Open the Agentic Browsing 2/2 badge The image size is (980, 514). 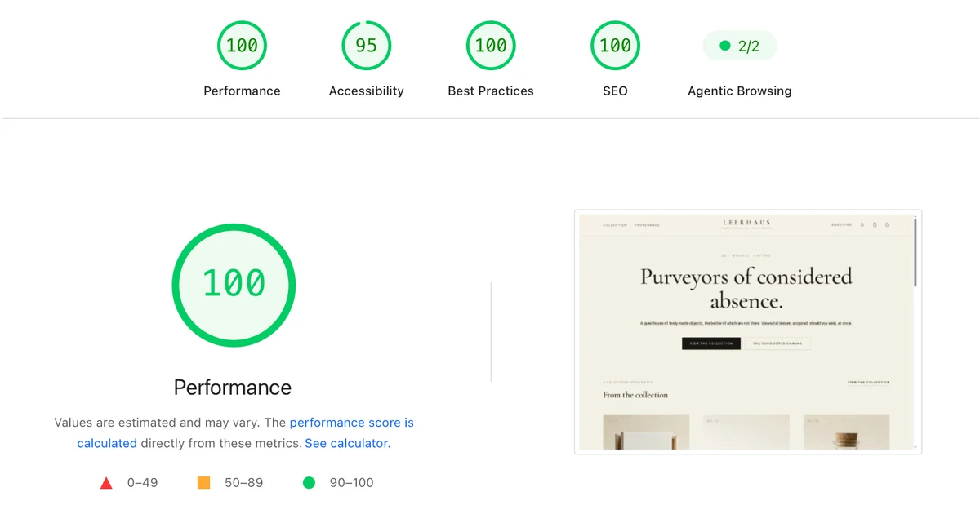(740, 46)
